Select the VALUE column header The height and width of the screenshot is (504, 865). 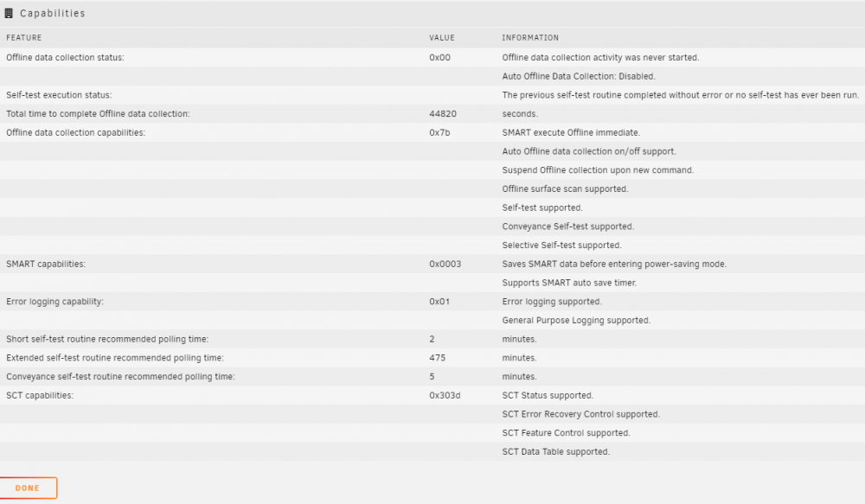(x=442, y=37)
